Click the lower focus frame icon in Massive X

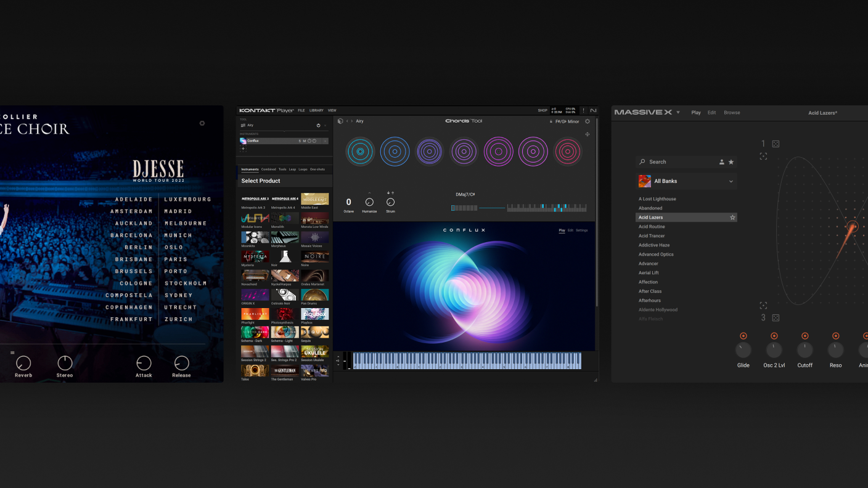click(x=763, y=306)
